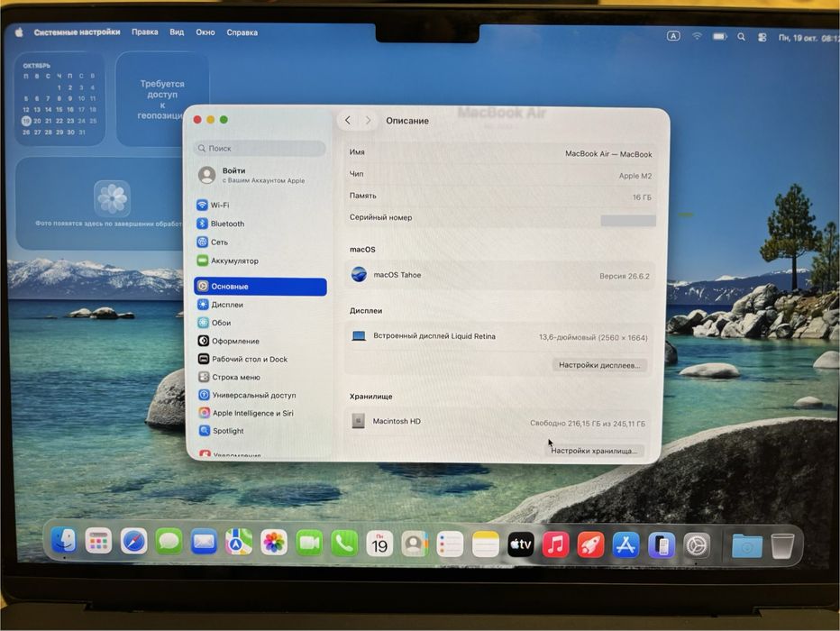
Task: Click the Macintosh HD storage row
Action: 498,422
